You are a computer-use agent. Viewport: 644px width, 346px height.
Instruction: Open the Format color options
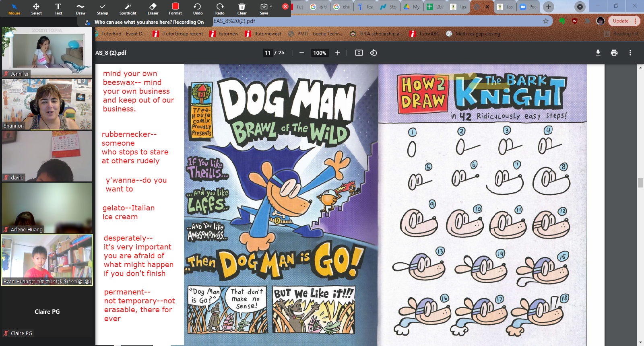pyautogui.click(x=175, y=8)
